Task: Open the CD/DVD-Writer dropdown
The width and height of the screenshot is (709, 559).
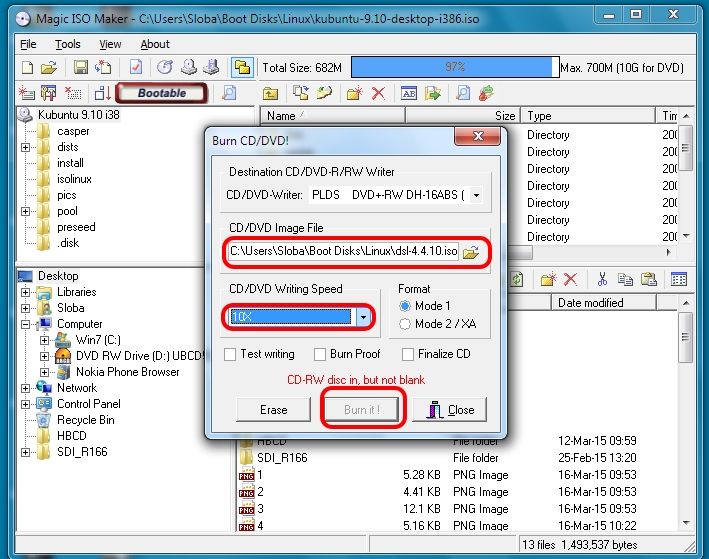Action: (476, 195)
